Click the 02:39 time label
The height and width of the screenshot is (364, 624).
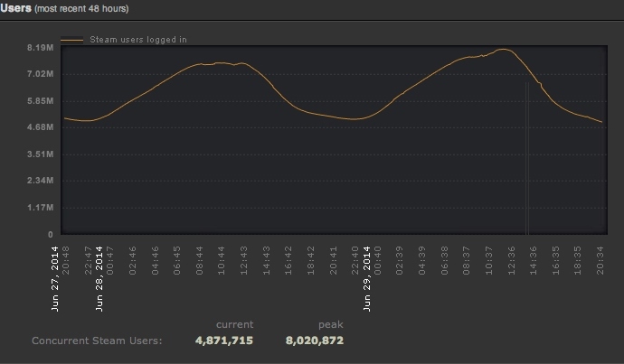click(x=400, y=260)
